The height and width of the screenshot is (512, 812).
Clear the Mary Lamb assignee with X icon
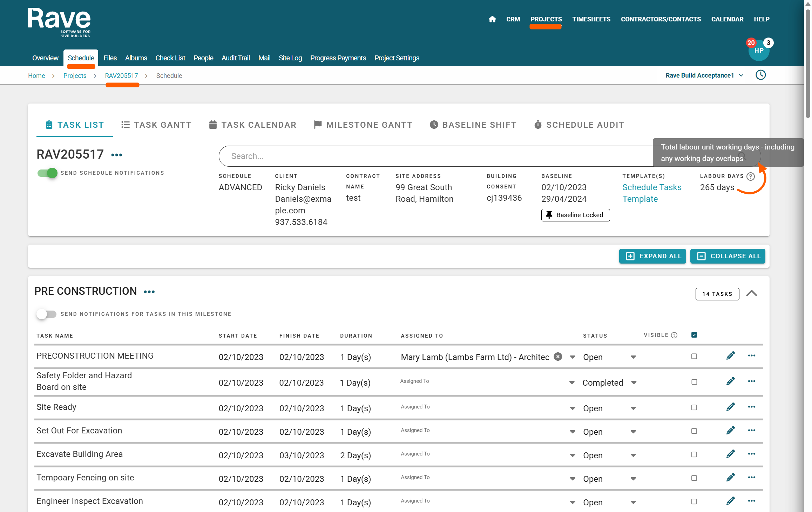[557, 357]
